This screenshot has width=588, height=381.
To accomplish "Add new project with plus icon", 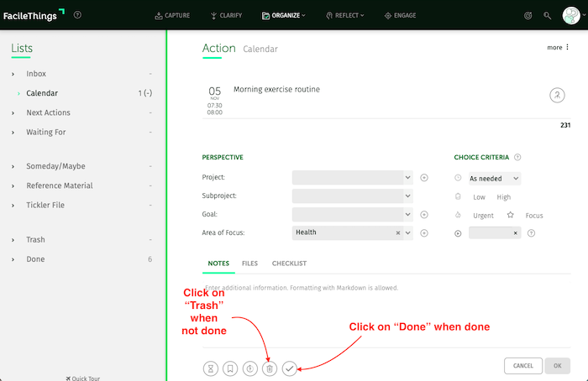I will coord(424,177).
